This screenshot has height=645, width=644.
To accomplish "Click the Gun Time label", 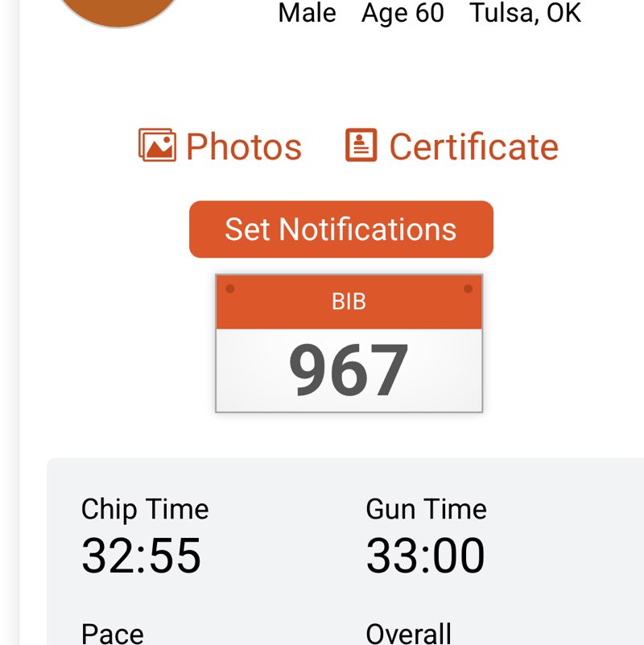I will (426, 509).
